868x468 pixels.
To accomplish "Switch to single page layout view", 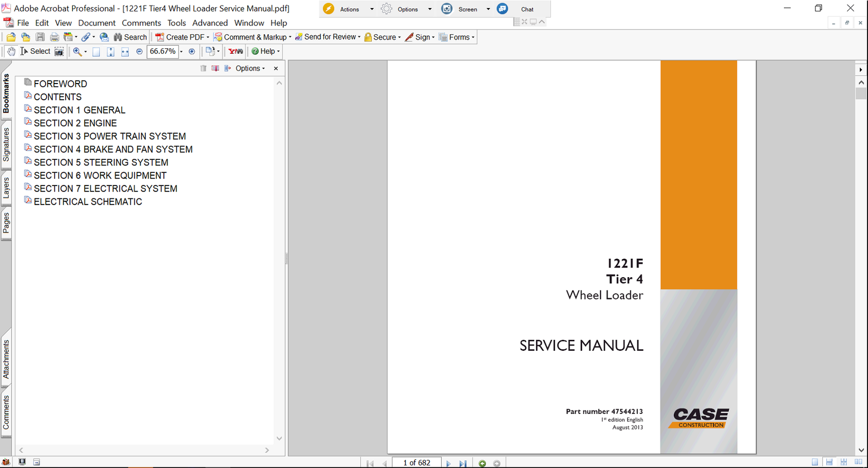I will coord(815,462).
